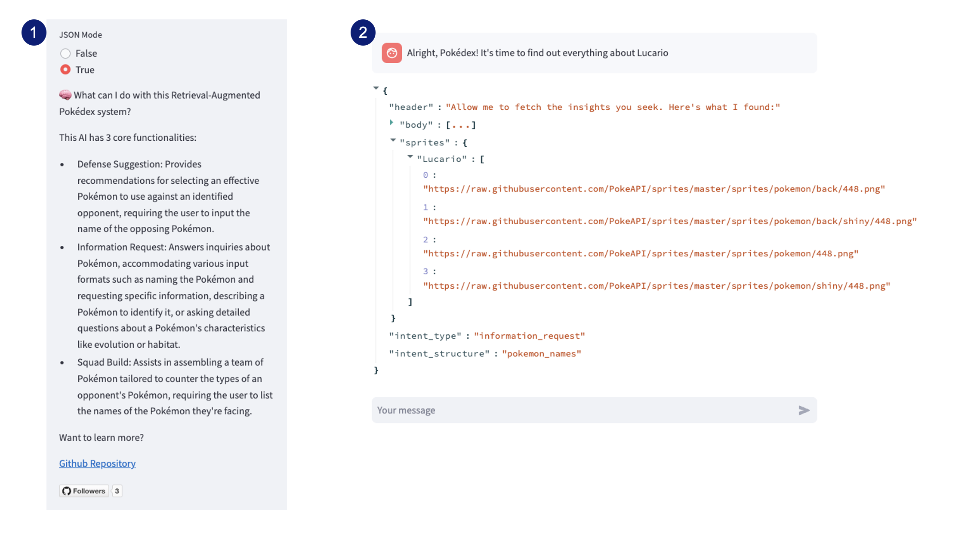Click the pokemon/448.png front sprite URL

pyautogui.click(x=640, y=253)
